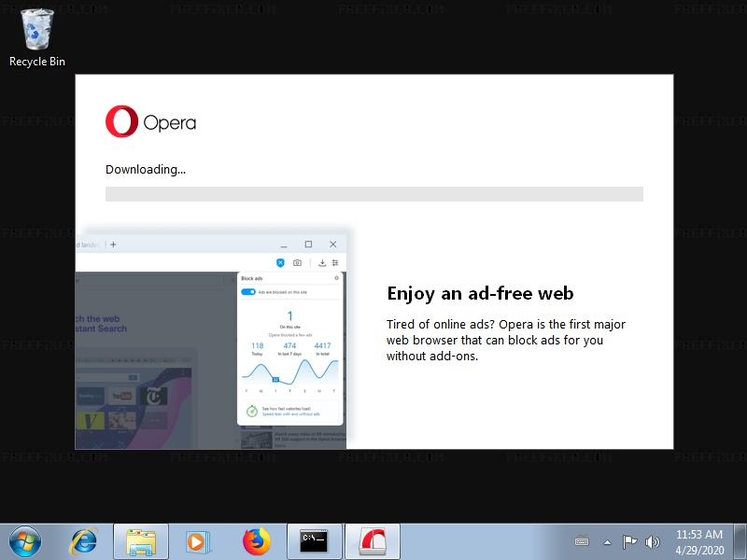
Task: Click the 'Enjoy an ad-free web' heading
Action: pyautogui.click(x=480, y=294)
